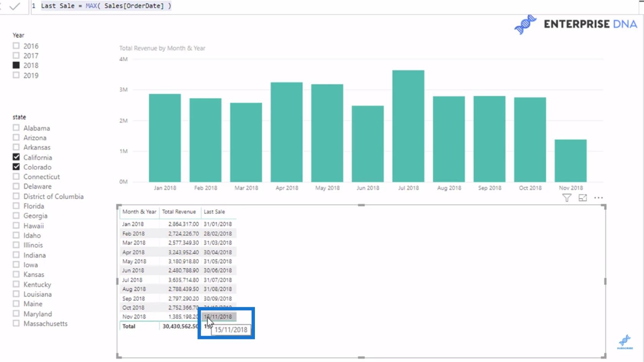Click the 2,788,439.50 revenue cell
Screen dimensions: 644x362
184,289
